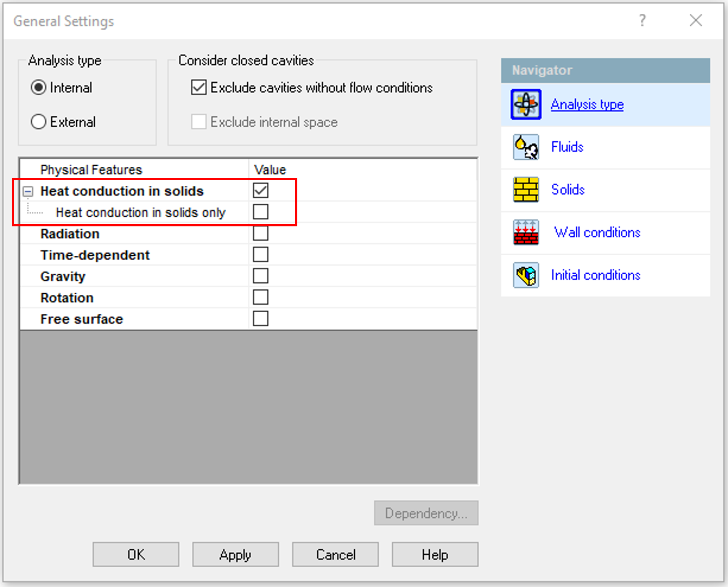This screenshot has width=728, height=587.
Task: Open the Fluids navigator page link
Action: point(567,147)
